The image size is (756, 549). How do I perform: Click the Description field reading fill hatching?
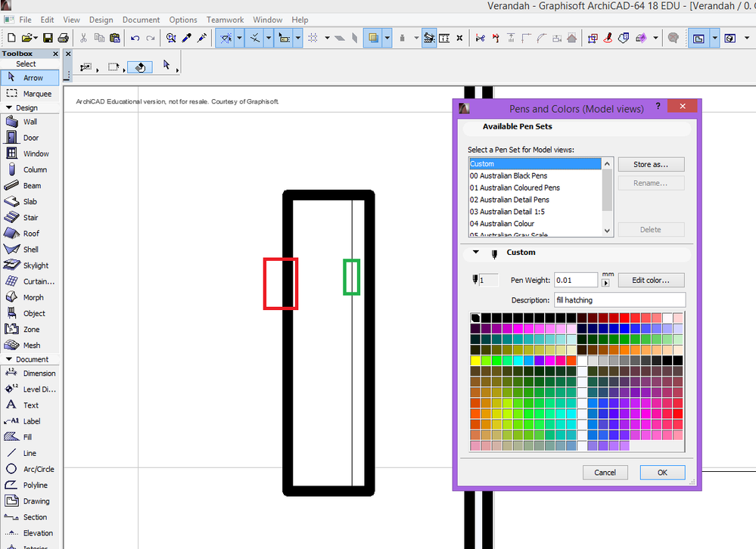(x=620, y=300)
